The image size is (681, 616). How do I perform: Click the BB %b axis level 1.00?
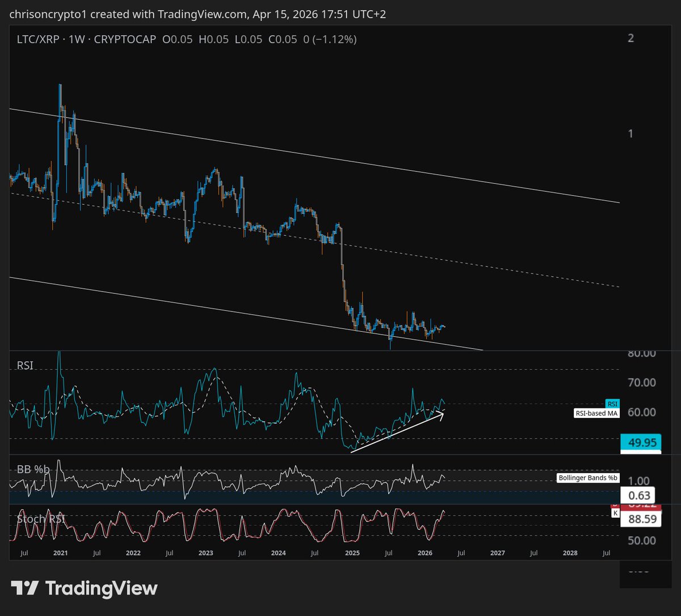click(x=638, y=481)
